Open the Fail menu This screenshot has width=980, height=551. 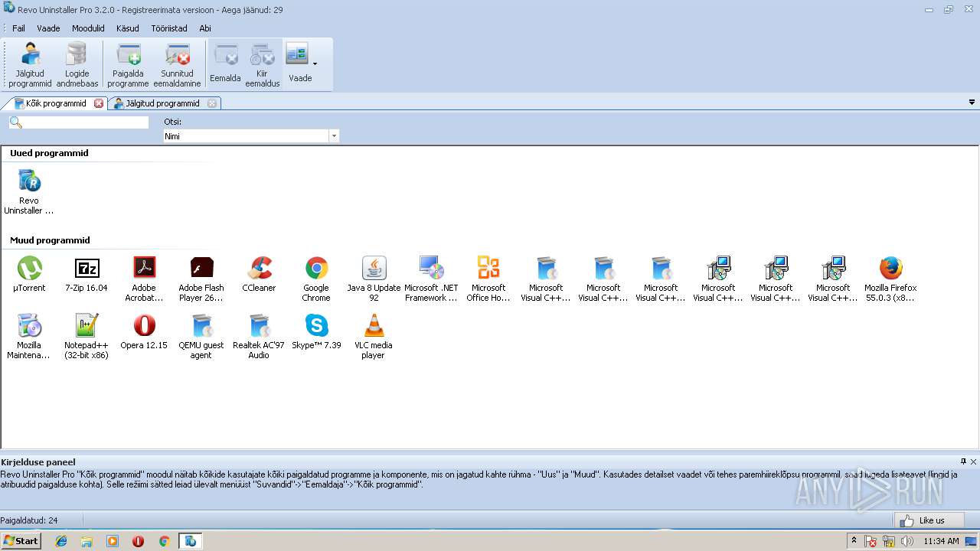(x=18, y=28)
